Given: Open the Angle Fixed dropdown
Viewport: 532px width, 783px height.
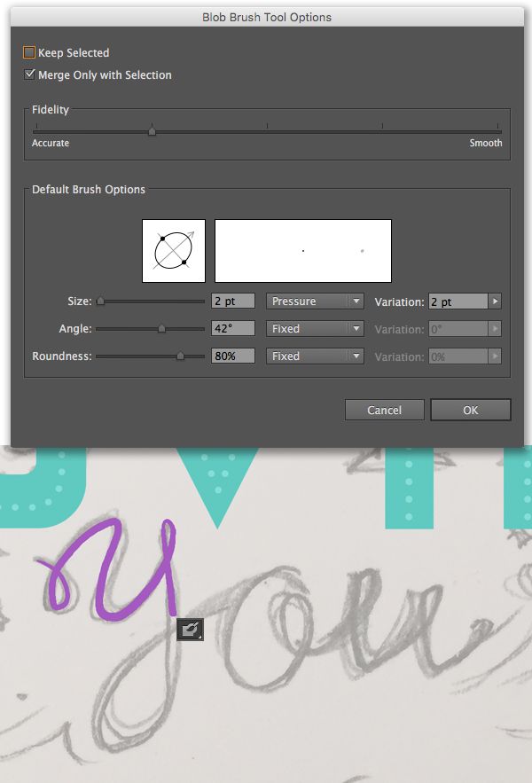Looking at the screenshot, I should tap(315, 329).
